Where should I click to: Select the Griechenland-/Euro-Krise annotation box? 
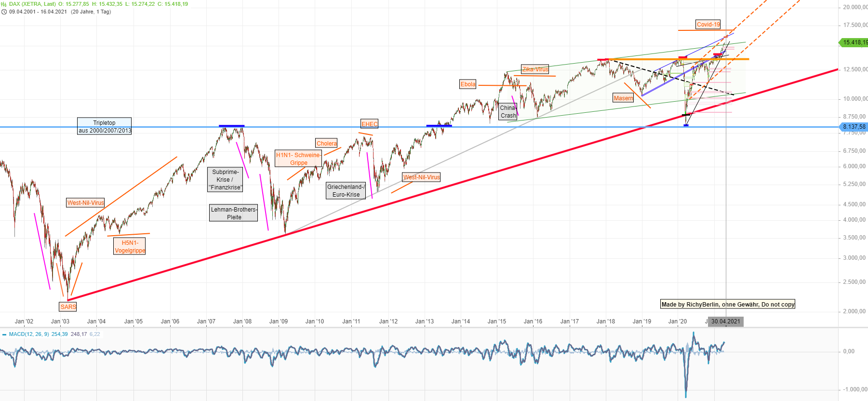tap(346, 190)
